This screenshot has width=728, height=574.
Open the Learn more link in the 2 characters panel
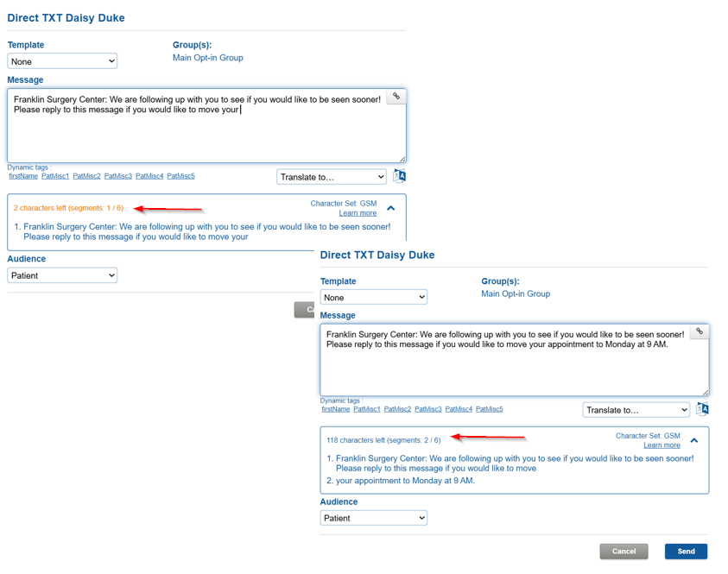pyautogui.click(x=358, y=213)
